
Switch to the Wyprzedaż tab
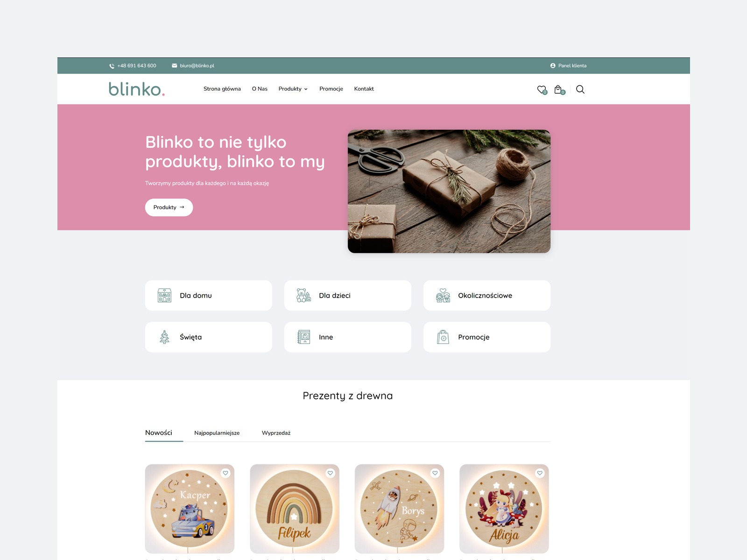[276, 433]
